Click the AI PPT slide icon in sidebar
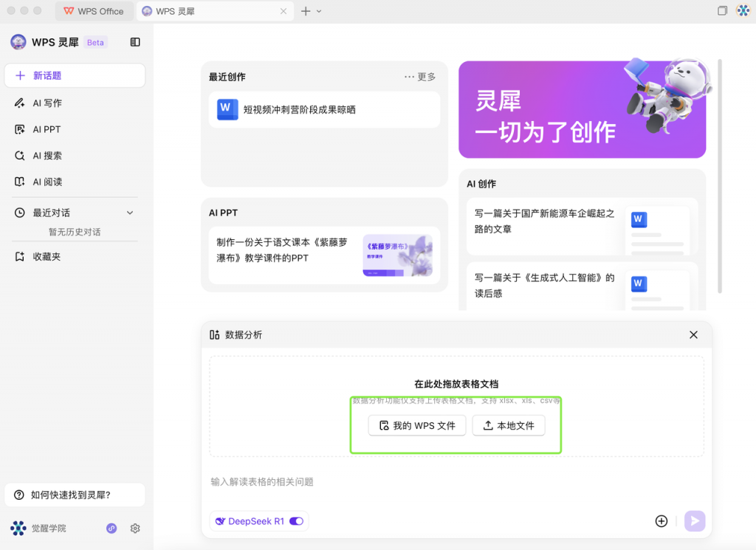Viewport: 756px width, 550px height. (x=19, y=129)
